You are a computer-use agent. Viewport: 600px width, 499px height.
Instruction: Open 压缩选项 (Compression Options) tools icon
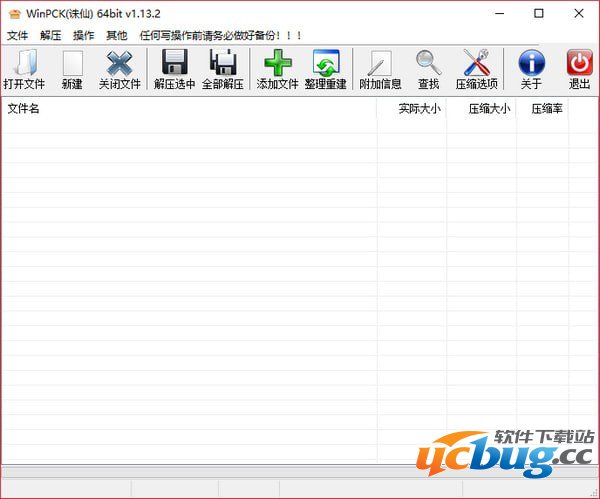tap(476, 64)
